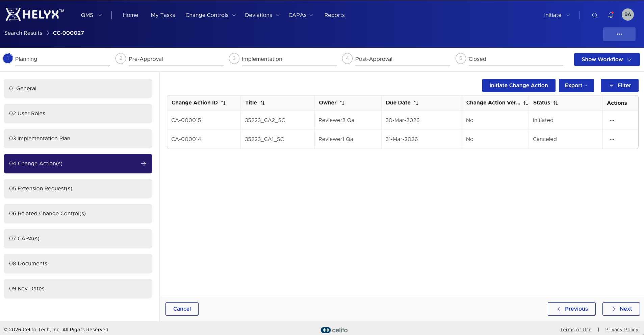Image resolution: width=644 pixels, height=335 pixels.
Task: Click the Helyx logo
Action: 35,15
